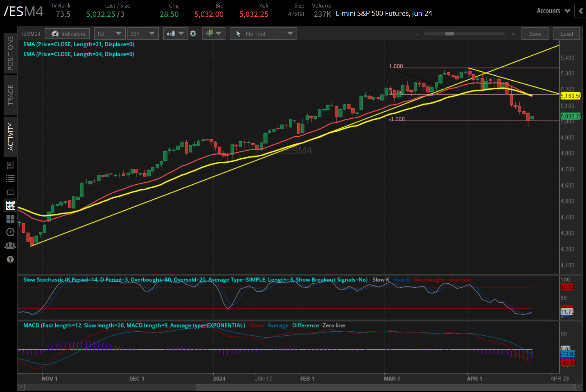Viewport: 586px width, 392px height.
Task: Click the community people icon in sidebar
Action: (10, 245)
